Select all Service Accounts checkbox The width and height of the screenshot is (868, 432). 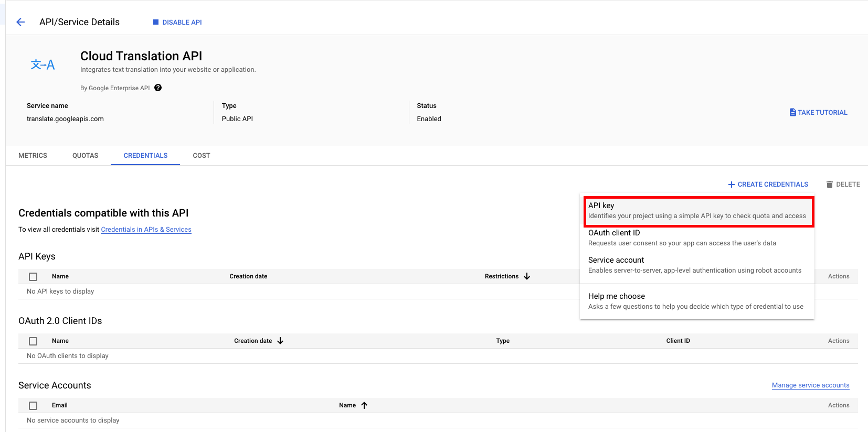coord(33,406)
